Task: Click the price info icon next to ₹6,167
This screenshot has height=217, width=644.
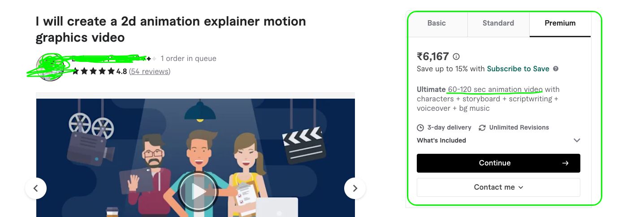Action: tap(456, 56)
